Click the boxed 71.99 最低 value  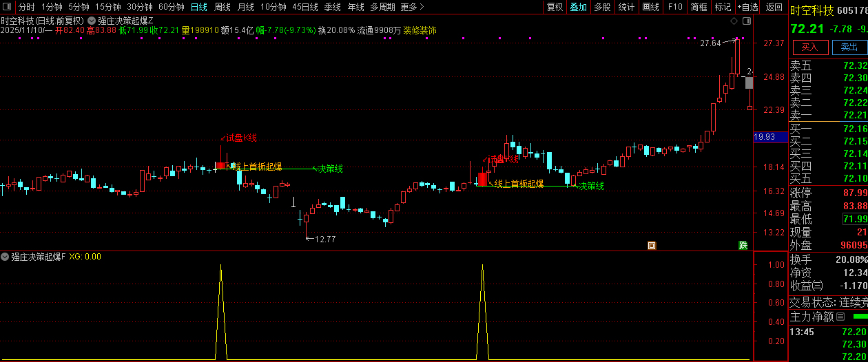pos(854,219)
